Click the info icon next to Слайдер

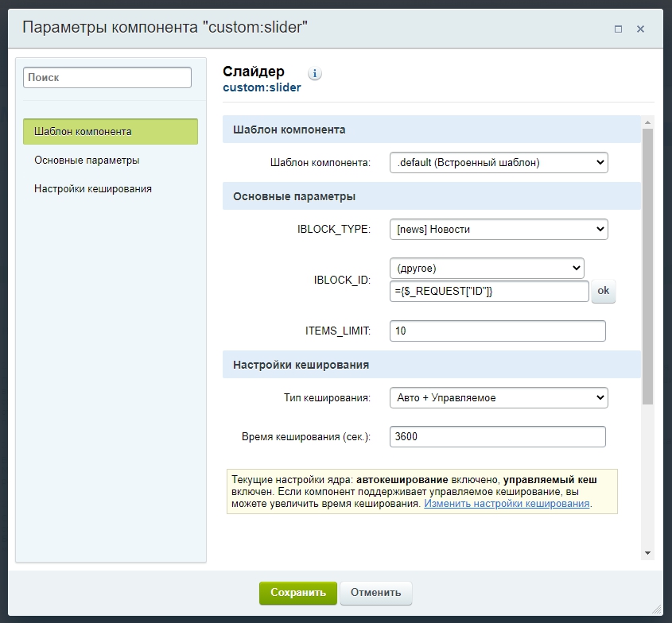pyautogui.click(x=315, y=74)
